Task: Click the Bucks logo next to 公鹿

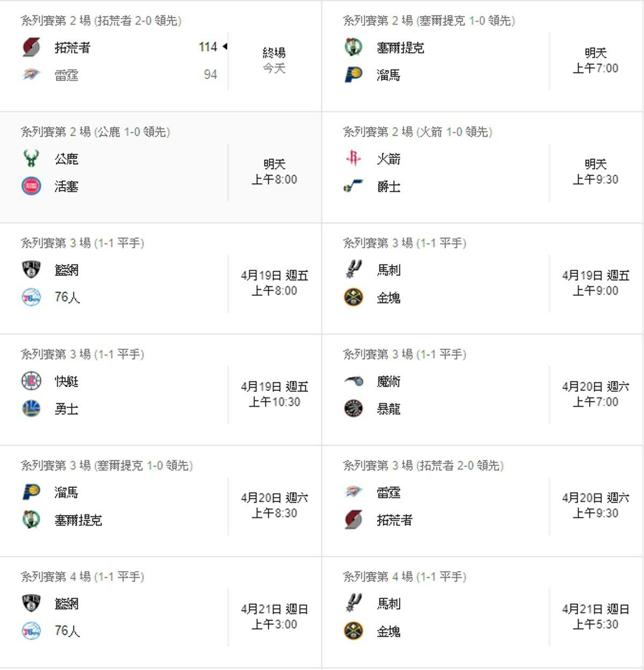Action: [31, 158]
